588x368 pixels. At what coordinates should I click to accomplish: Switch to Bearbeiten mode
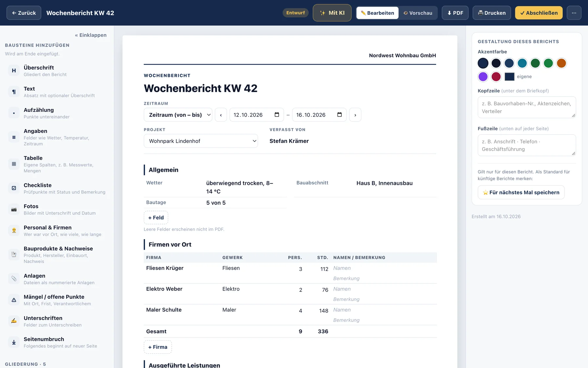377,13
